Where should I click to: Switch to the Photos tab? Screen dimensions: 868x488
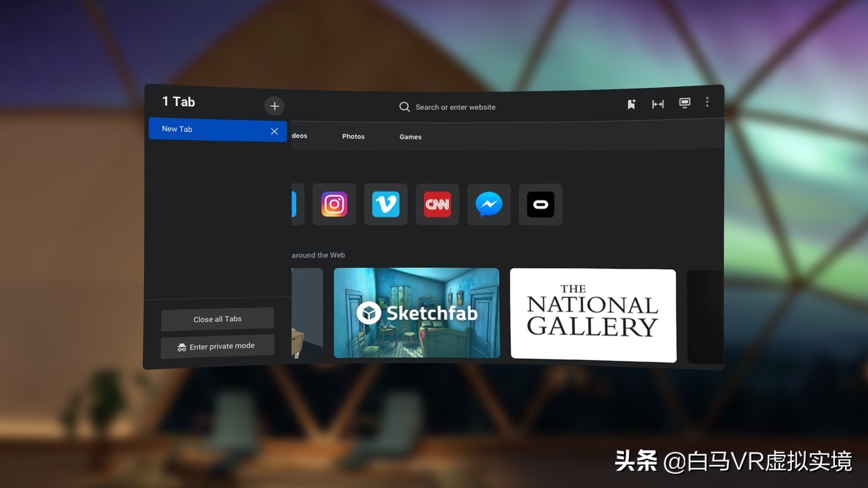[x=353, y=136]
